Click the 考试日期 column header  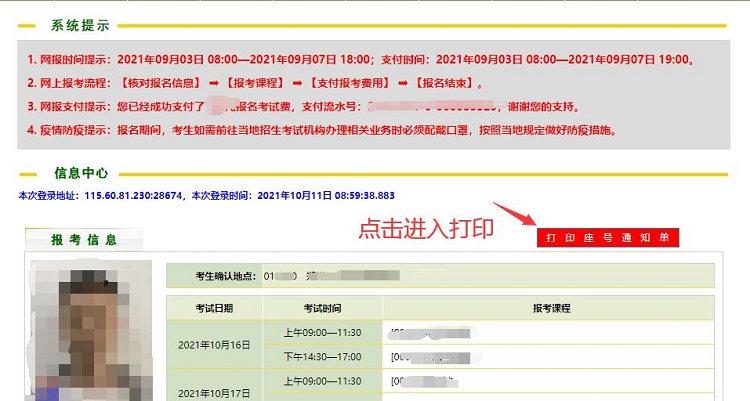coord(215,308)
